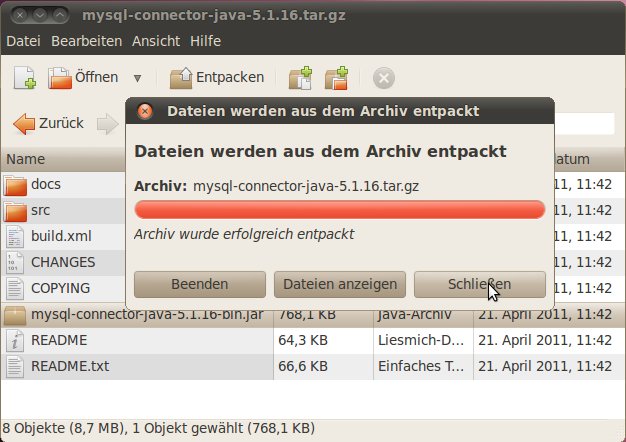Go back with the Zurück button
The image size is (626, 442).
[x=48, y=124]
